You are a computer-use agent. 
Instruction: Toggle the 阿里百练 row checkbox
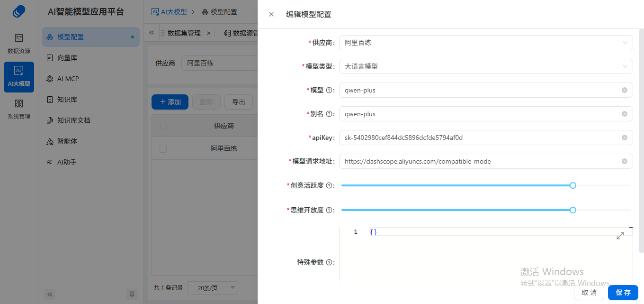pyautogui.click(x=163, y=149)
